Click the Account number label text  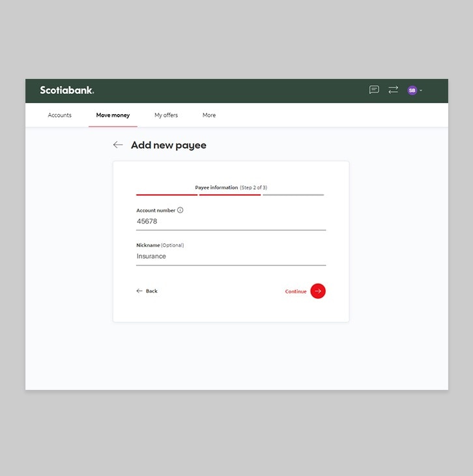[156, 211]
